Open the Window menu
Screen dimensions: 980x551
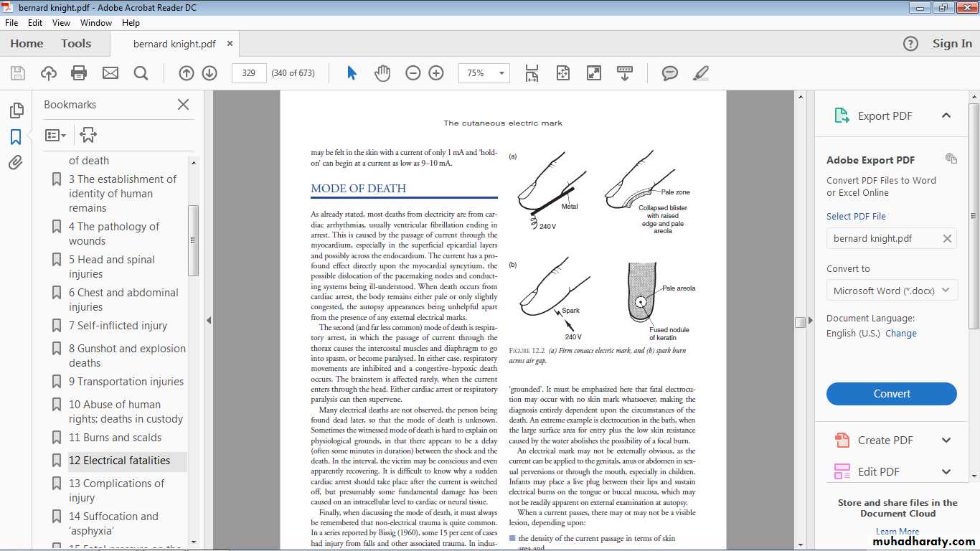point(95,22)
